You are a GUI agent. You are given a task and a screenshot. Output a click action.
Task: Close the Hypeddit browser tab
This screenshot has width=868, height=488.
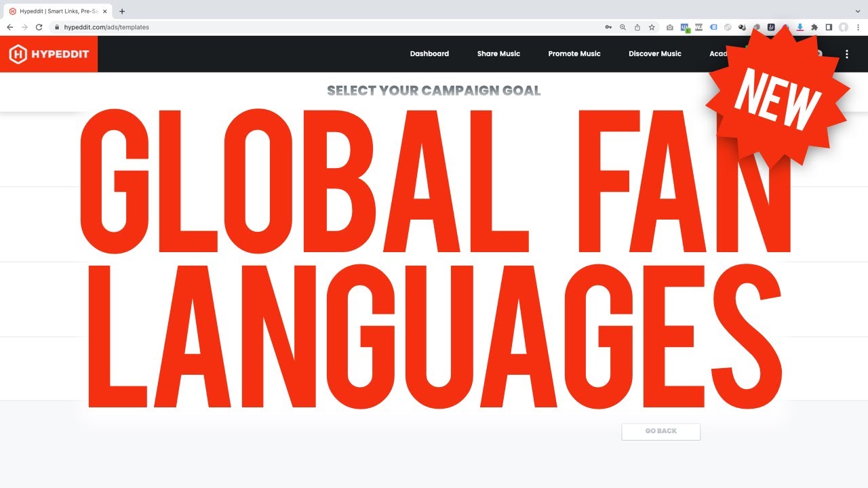point(105,12)
